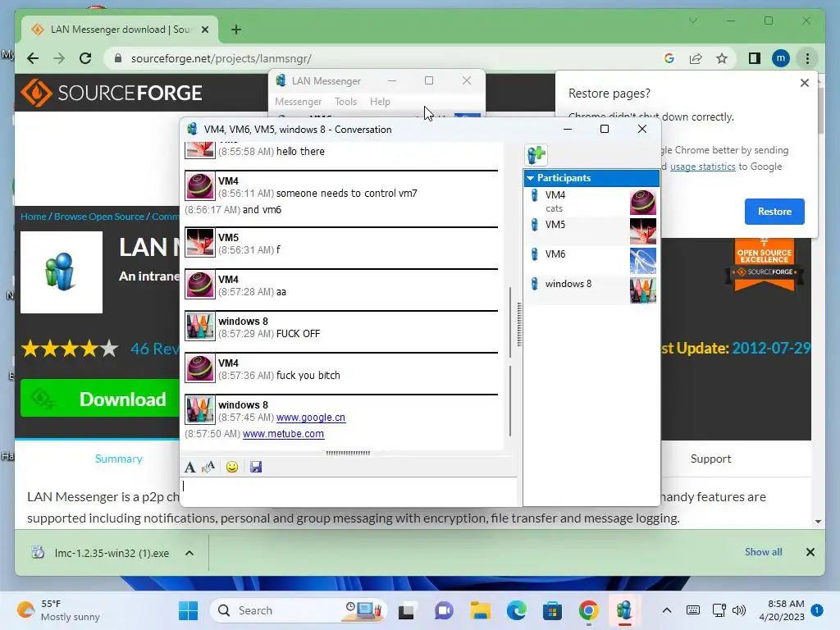Switch to Chrome from the taskbar
Screen dimensions: 840x630
click(588, 610)
